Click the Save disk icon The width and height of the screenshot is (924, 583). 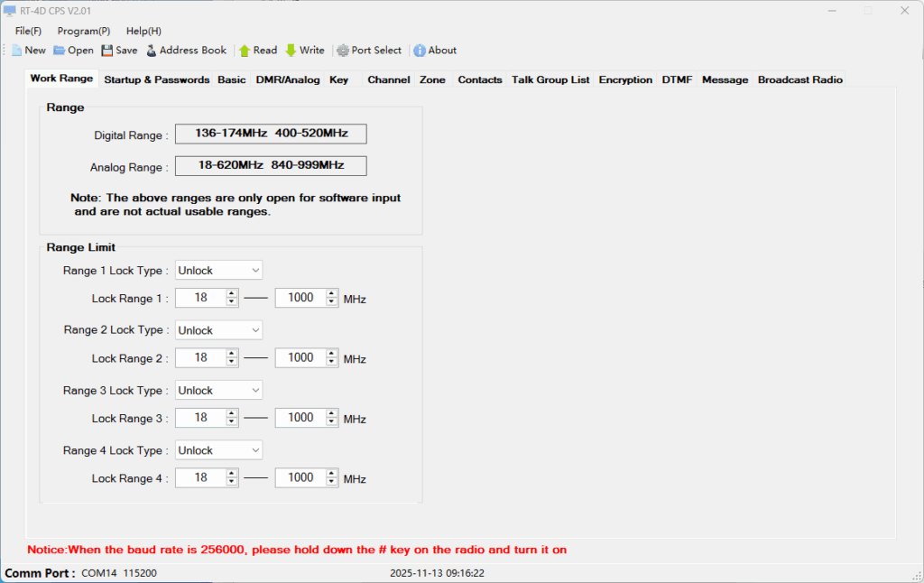click(x=107, y=51)
